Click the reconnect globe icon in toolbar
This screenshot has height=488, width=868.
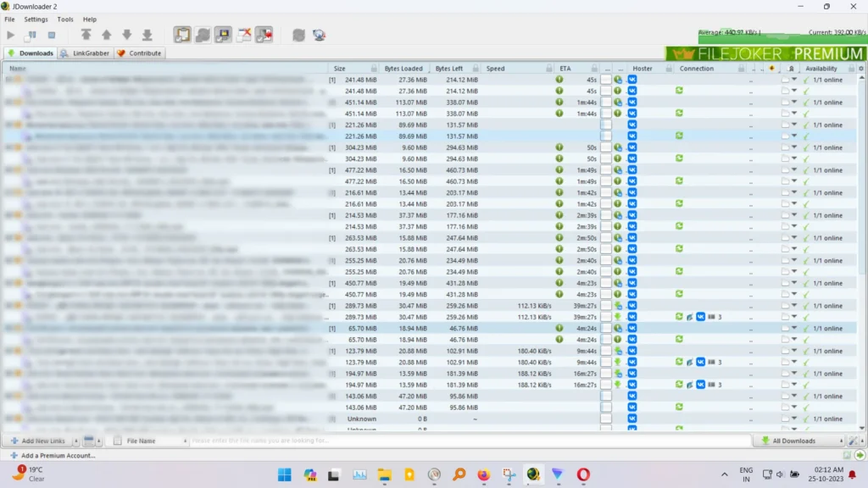pyautogui.click(x=319, y=35)
